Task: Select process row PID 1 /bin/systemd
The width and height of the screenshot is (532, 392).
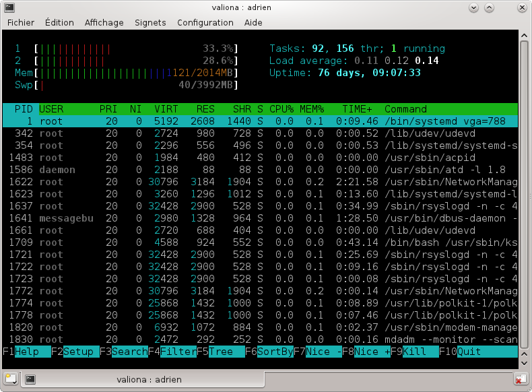Action: click(x=260, y=121)
